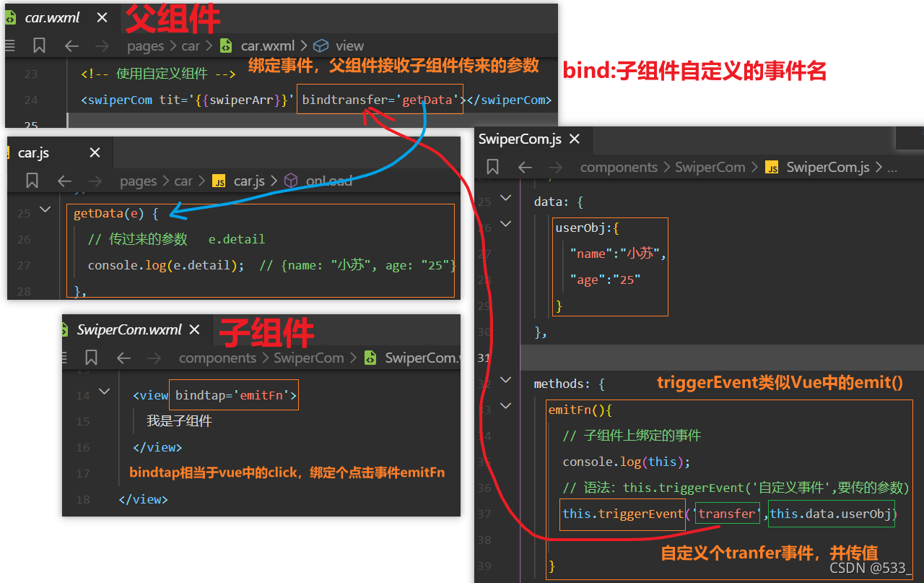The height and width of the screenshot is (583, 924).
Task: Collapse the emitFn fold arrow in SwiperCom.js
Action: 506,405
